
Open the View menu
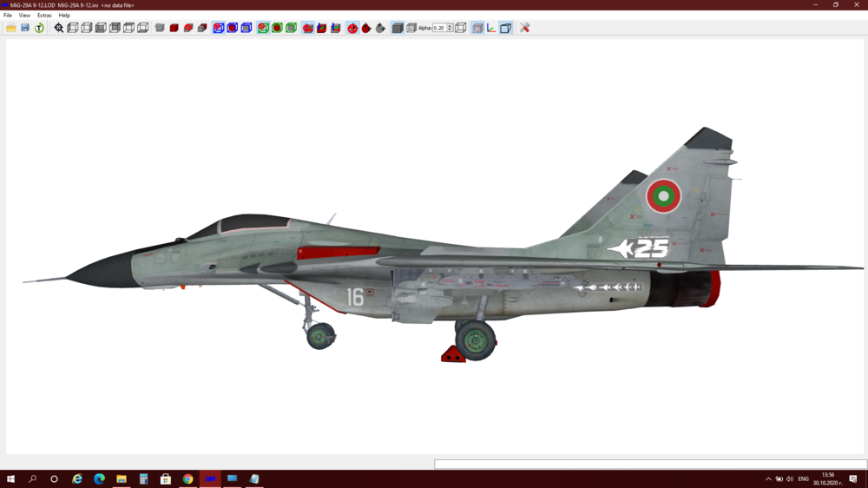(x=24, y=16)
